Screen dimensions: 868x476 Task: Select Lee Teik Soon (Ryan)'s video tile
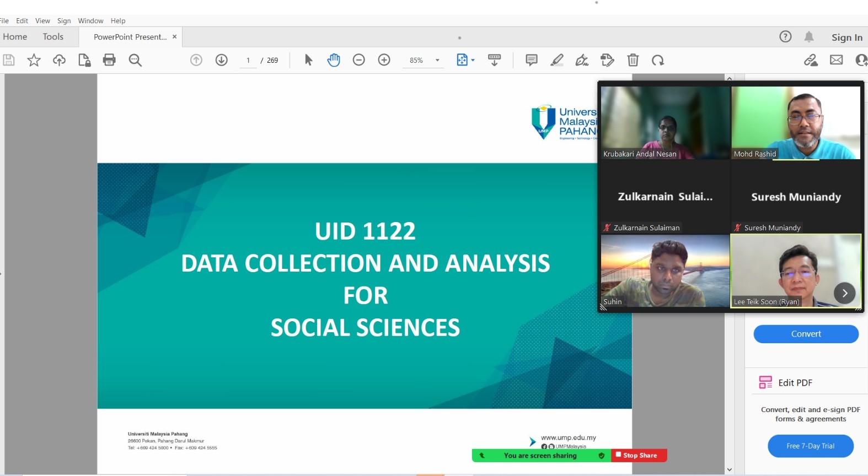(796, 271)
